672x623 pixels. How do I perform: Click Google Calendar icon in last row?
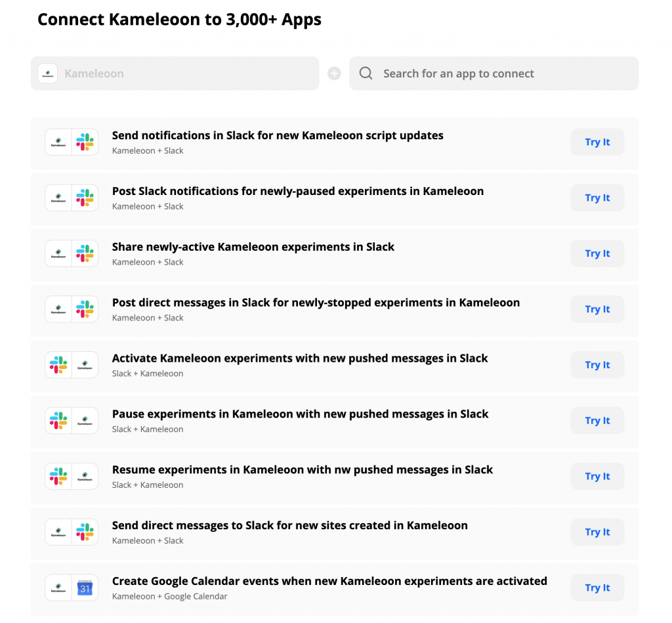click(x=85, y=588)
